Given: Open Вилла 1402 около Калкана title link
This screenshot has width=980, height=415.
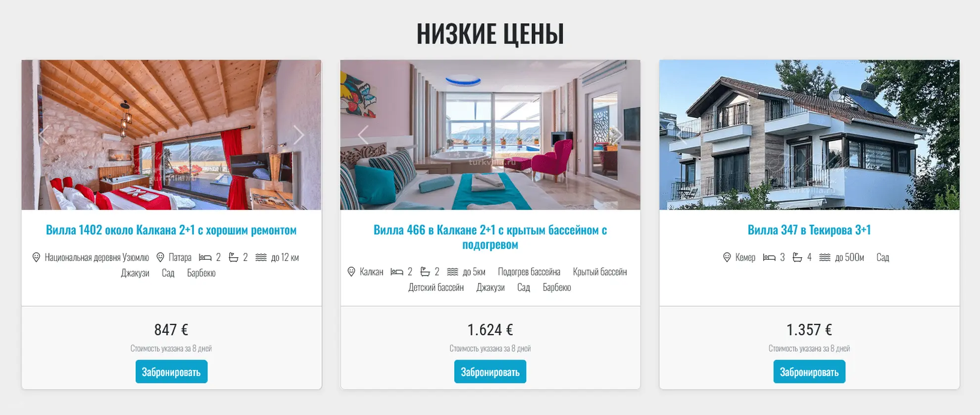Looking at the screenshot, I should tap(171, 230).
